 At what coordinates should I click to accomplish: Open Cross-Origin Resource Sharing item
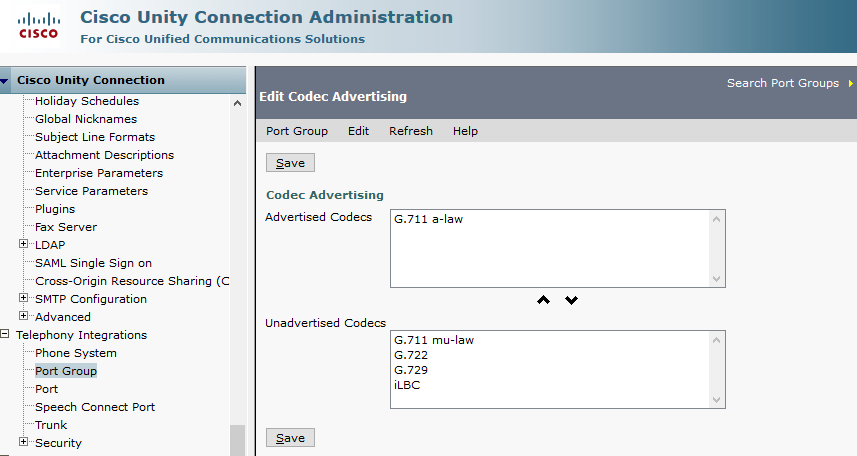(132, 282)
